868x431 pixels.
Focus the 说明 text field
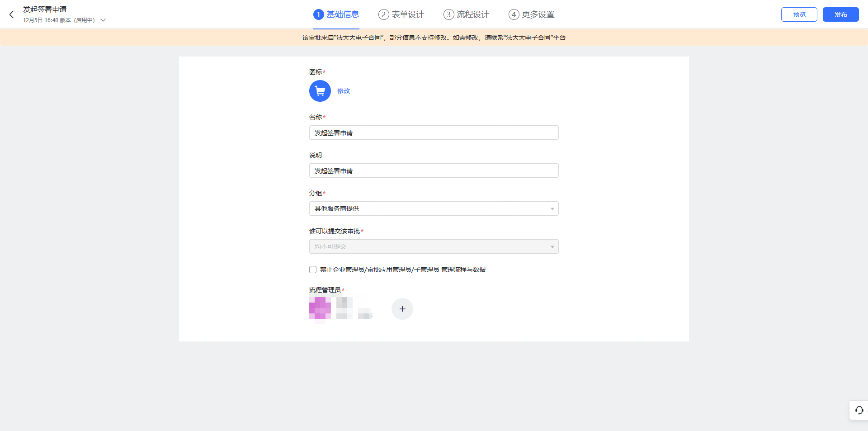(x=434, y=171)
